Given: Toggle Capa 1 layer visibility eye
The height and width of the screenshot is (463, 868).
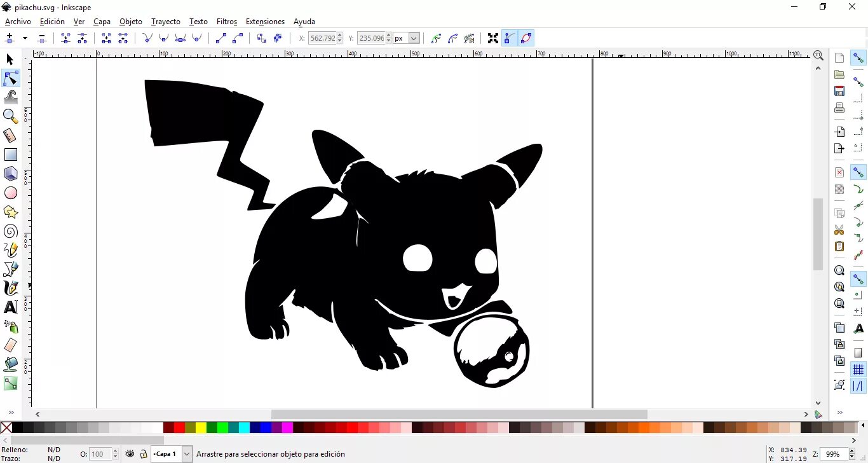Looking at the screenshot, I should (x=130, y=454).
